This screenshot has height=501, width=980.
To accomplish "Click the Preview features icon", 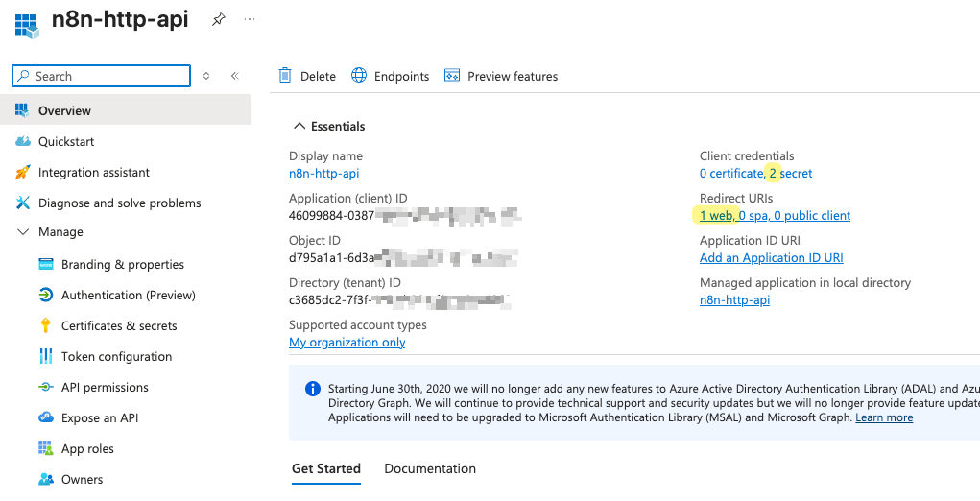I will point(452,76).
